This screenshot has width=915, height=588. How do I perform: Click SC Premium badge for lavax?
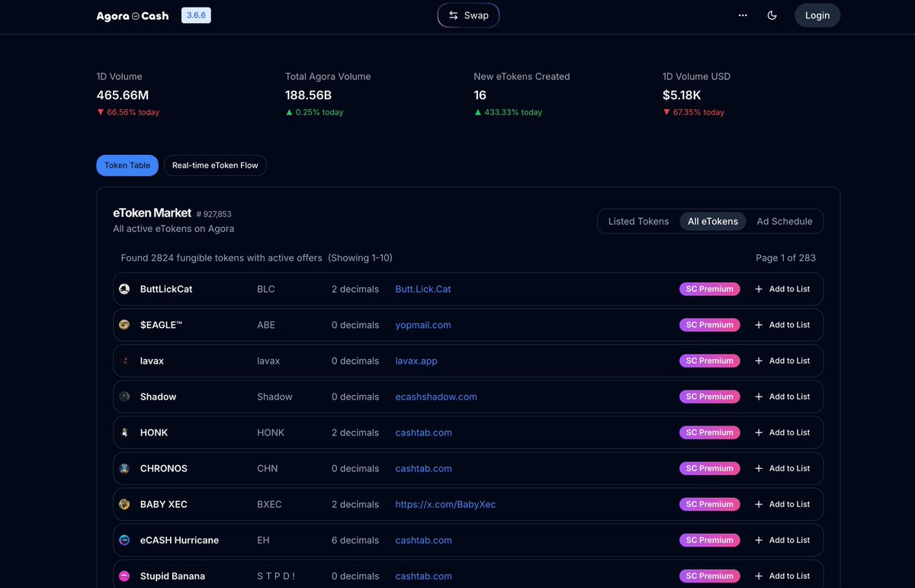click(709, 361)
